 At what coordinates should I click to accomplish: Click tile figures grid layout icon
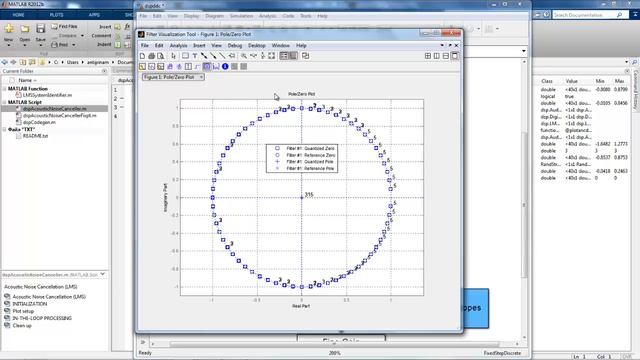click(x=428, y=56)
